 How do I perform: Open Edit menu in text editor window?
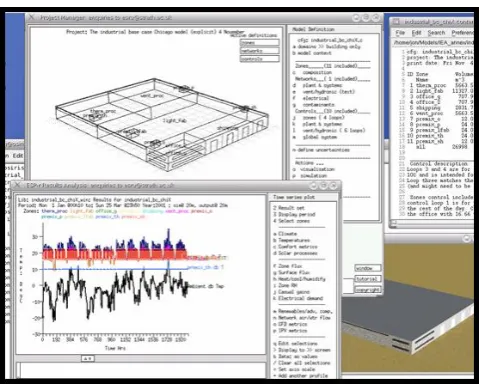416,33
